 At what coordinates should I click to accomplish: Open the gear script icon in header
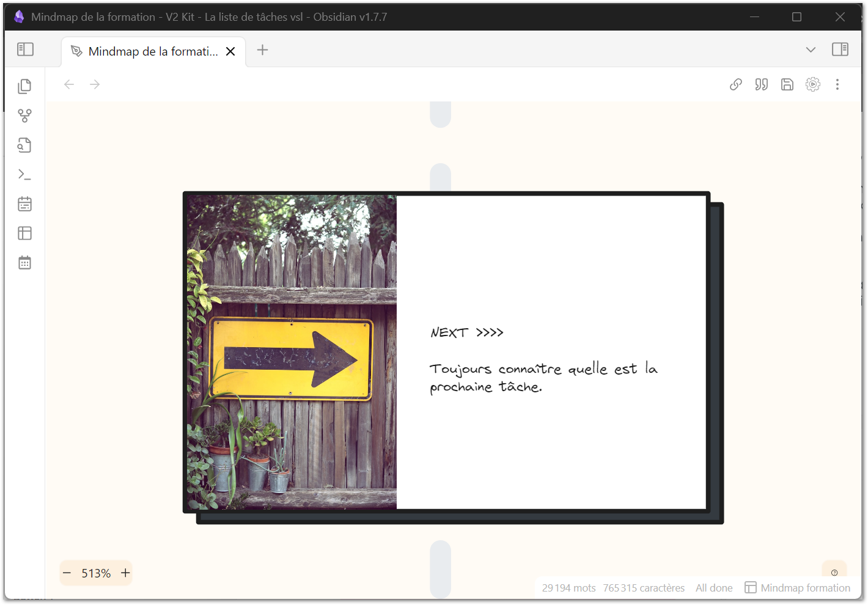point(813,84)
